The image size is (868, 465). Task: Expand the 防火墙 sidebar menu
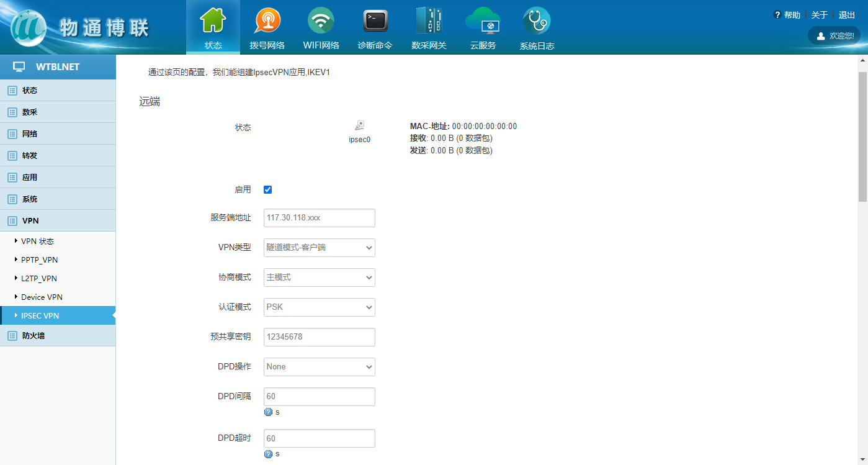(34, 336)
